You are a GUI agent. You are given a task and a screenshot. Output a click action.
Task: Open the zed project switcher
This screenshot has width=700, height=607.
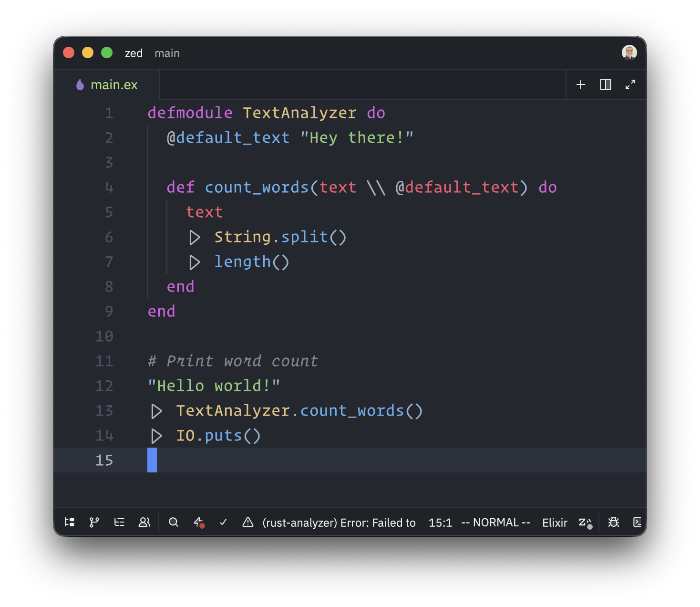pyautogui.click(x=134, y=53)
